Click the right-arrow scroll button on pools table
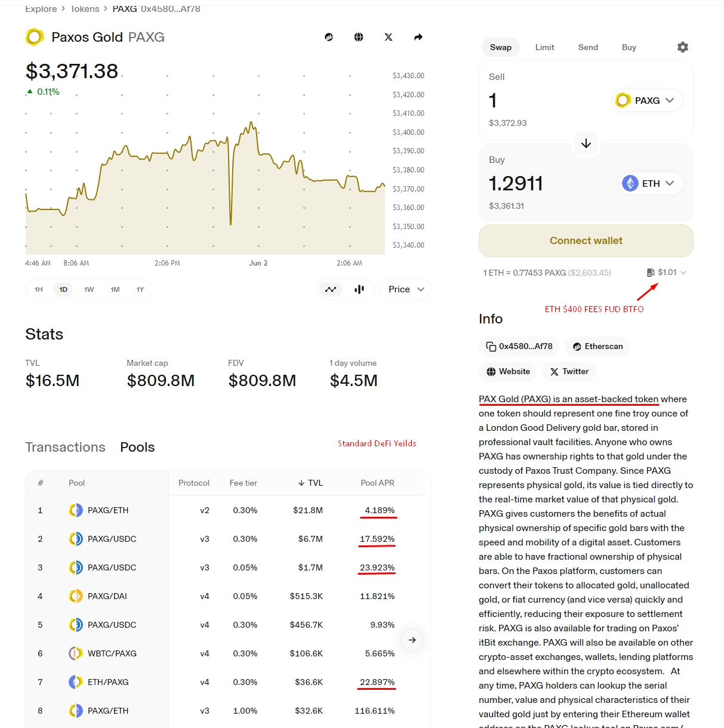This screenshot has height=728, width=724. (412, 640)
